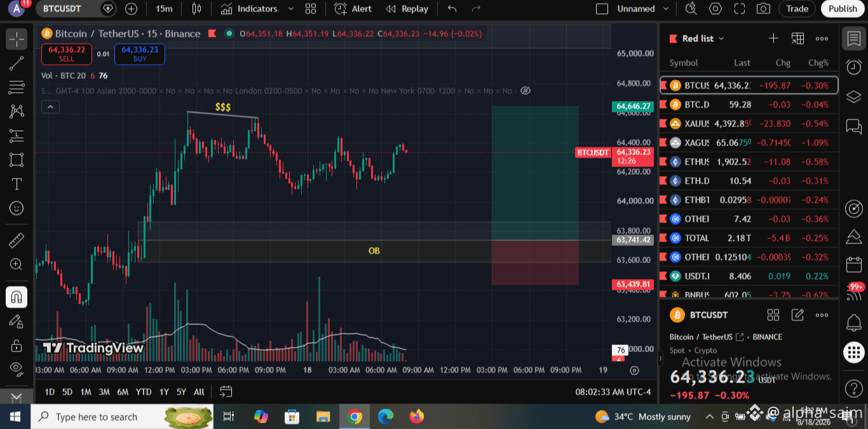
Task: Select the 1M date range
Action: point(86,392)
